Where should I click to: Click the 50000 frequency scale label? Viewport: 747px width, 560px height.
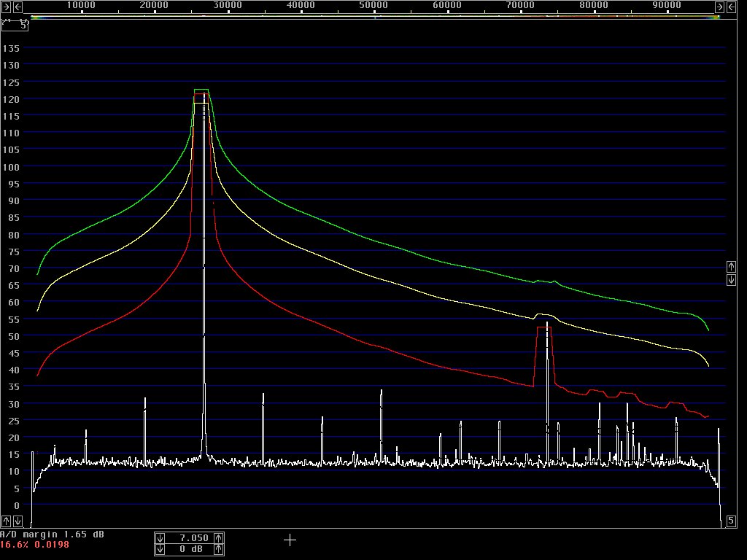373,5
